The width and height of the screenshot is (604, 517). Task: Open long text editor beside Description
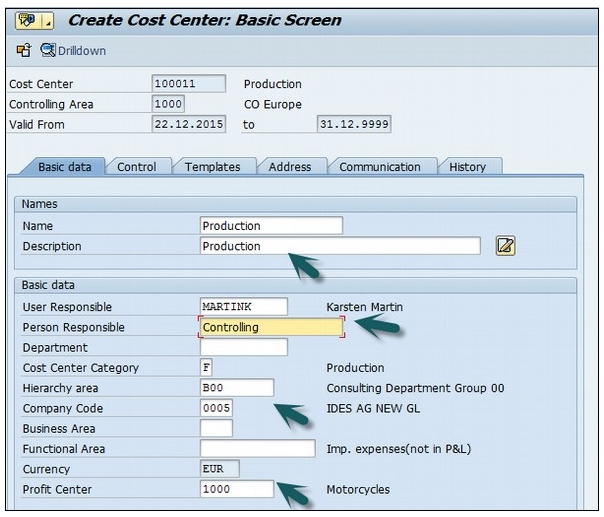click(x=505, y=246)
